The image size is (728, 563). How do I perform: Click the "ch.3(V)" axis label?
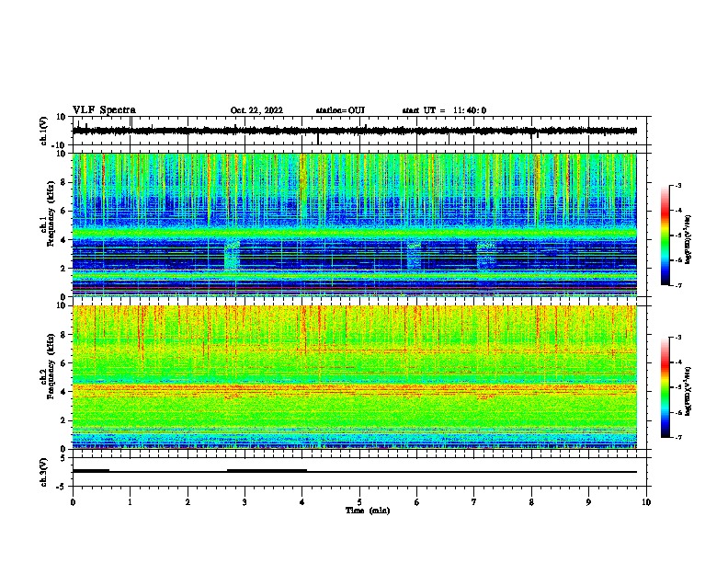pos(43,472)
